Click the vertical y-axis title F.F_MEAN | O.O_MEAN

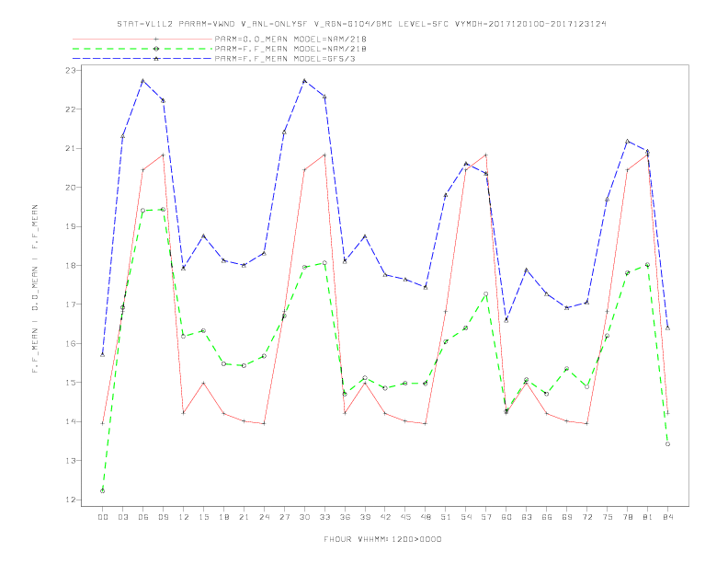click(x=35, y=289)
